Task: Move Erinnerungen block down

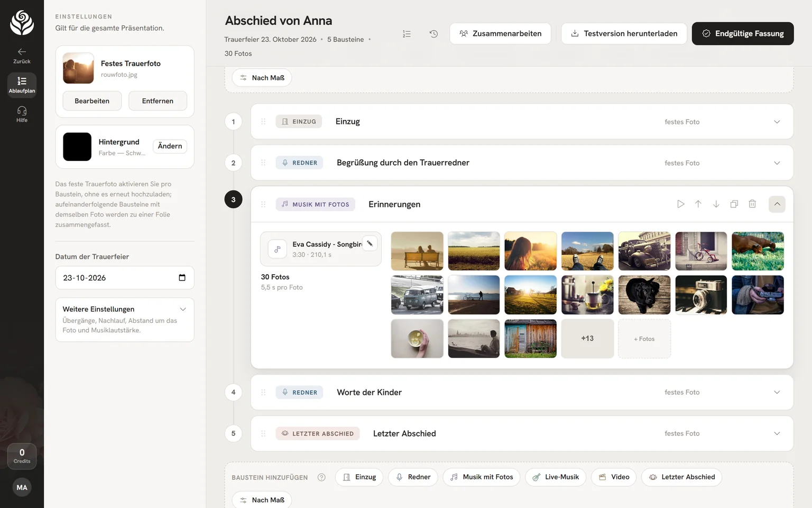Action: tap(716, 204)
